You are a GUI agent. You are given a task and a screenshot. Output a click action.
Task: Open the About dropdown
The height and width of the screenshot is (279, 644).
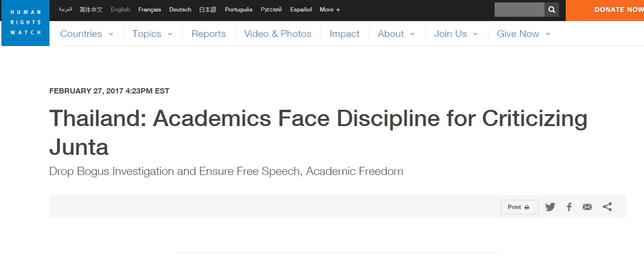(397, 34)
